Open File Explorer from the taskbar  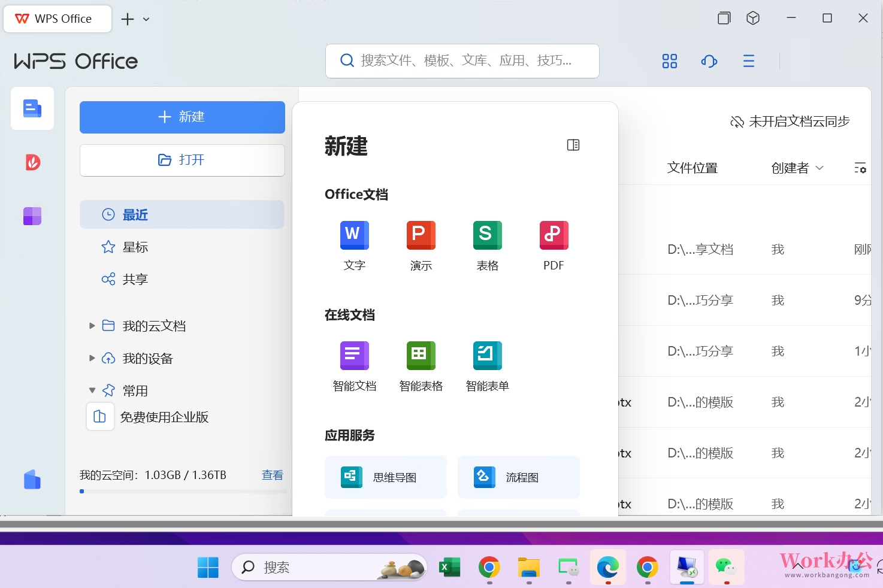pyautogui.click(x=529, y=567)
